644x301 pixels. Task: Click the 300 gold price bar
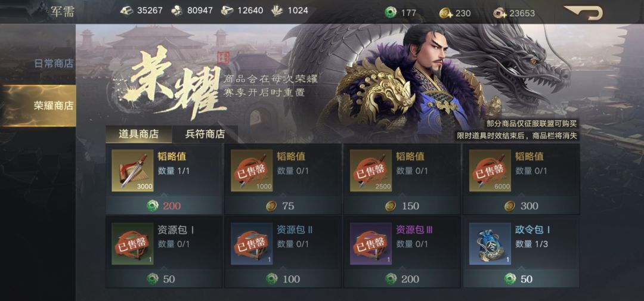click(521, 206)
